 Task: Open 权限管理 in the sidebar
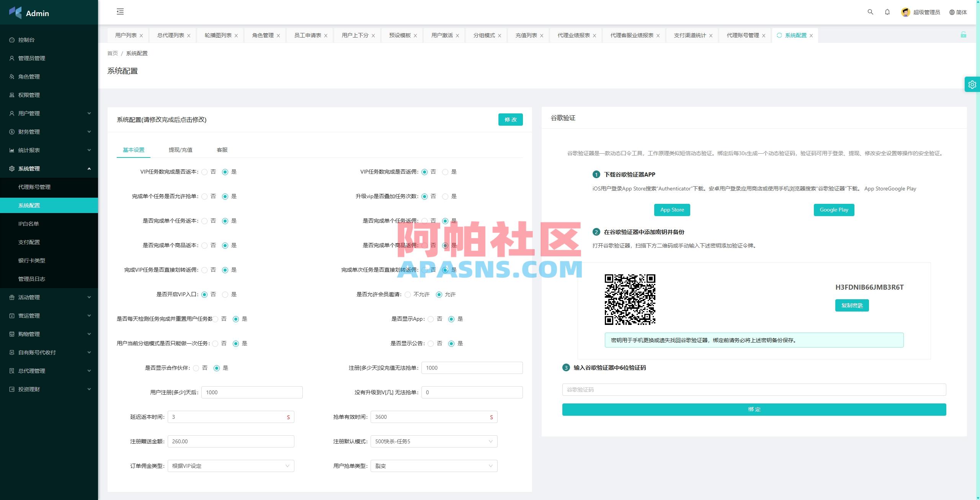click(x=28, y=95)
